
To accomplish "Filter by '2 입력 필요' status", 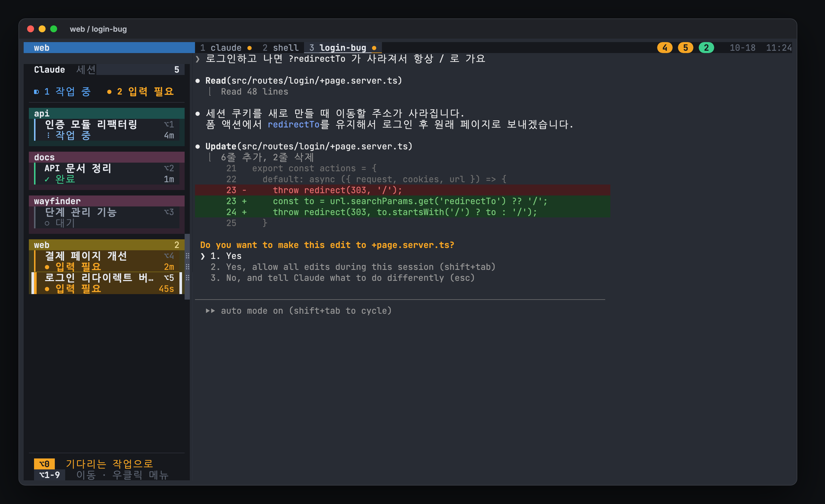I will [x=141, y=91].
